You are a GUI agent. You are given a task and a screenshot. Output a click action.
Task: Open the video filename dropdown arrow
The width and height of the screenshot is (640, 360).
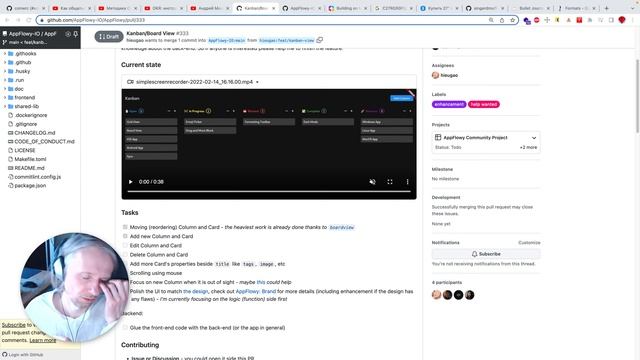coord(257,82)
